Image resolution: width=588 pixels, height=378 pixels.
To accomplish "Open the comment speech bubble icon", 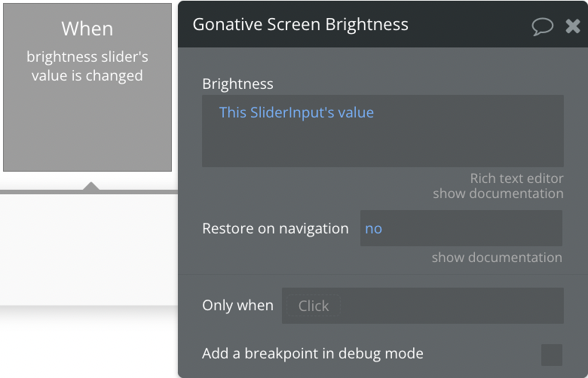I will [x=542, y=26].
